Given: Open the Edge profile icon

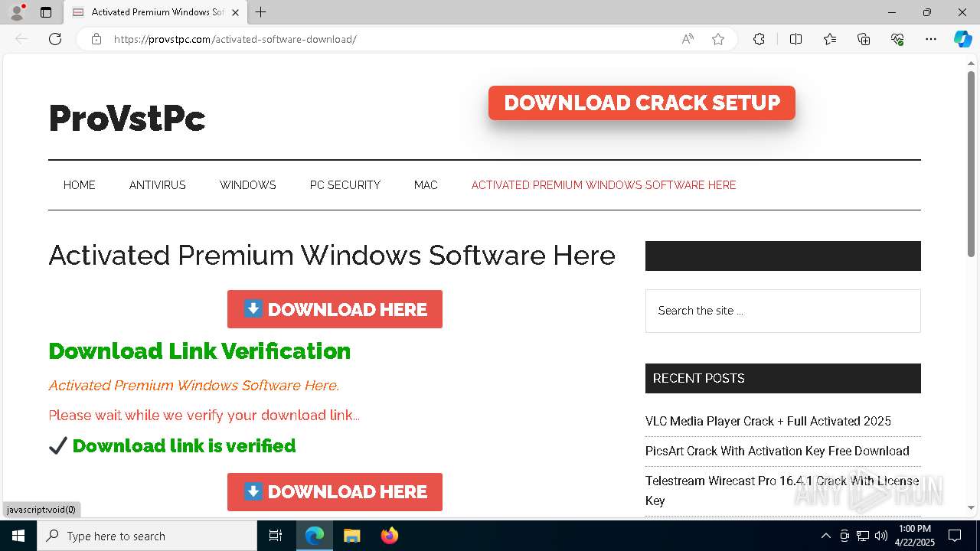Looking at the screenshot, I should coord(16,12).
